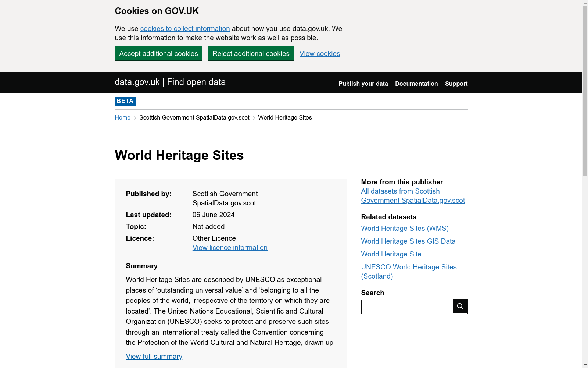
Task: Click the 'Topic:' label
Action: tap(136, 227)
